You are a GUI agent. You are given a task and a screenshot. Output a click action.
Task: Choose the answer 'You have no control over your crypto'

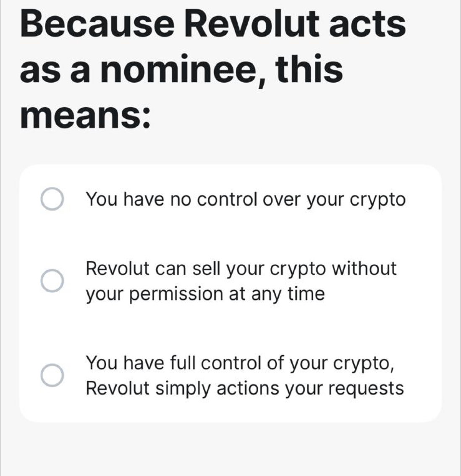246,199
